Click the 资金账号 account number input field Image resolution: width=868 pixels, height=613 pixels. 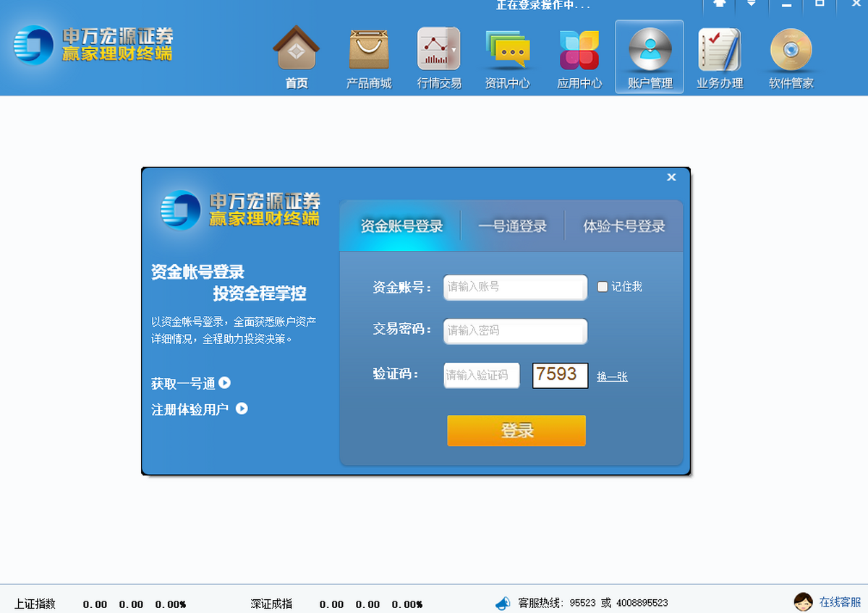[x=514, y=288]
